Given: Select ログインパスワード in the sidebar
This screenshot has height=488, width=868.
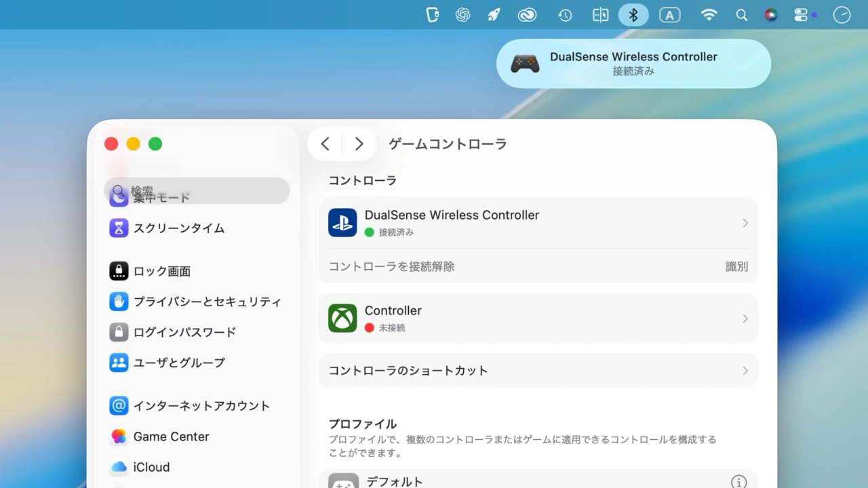Looking at the screenshot, I should (x=184, y=332).
